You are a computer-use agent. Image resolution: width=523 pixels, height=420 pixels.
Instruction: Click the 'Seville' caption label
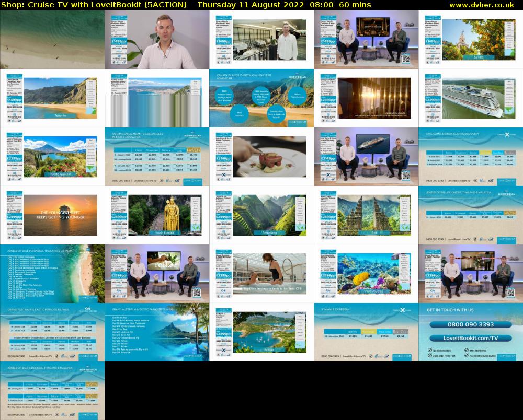click(x=479, y=57)
